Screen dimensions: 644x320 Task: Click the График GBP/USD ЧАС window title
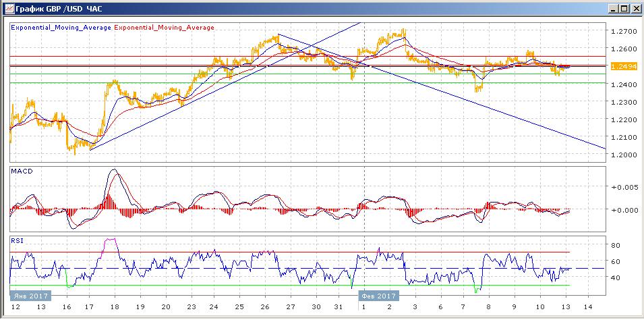pyautogui.click(x=58, y=8)
